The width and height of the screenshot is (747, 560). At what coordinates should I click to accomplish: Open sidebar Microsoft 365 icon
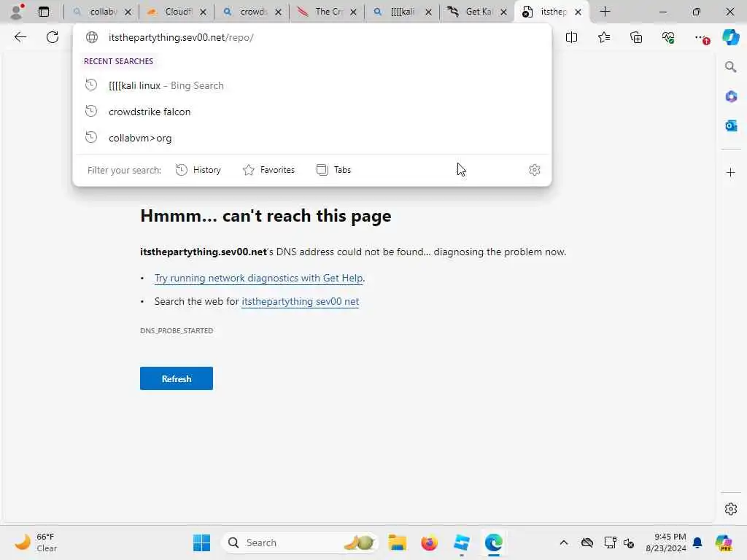[x=731, y=97]
